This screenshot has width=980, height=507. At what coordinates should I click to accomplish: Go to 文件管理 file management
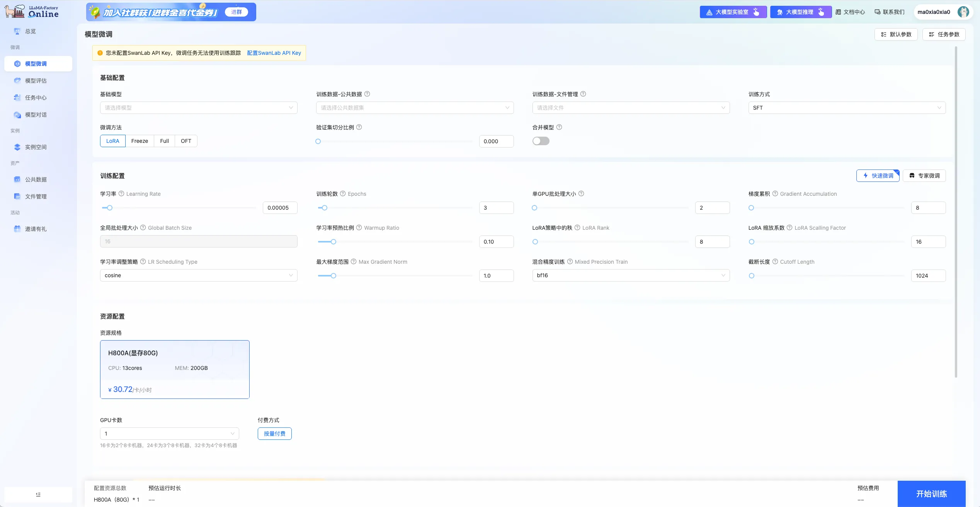point(35,196)
